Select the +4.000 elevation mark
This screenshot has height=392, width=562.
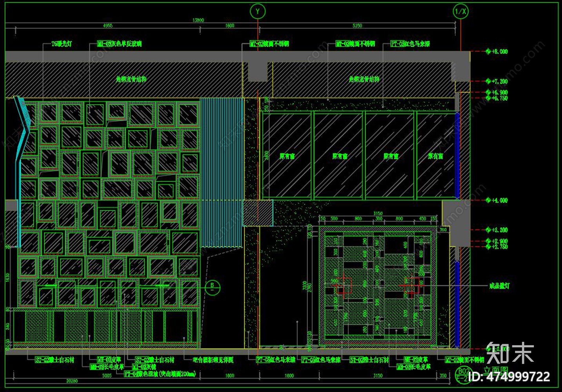pos(497,200)
